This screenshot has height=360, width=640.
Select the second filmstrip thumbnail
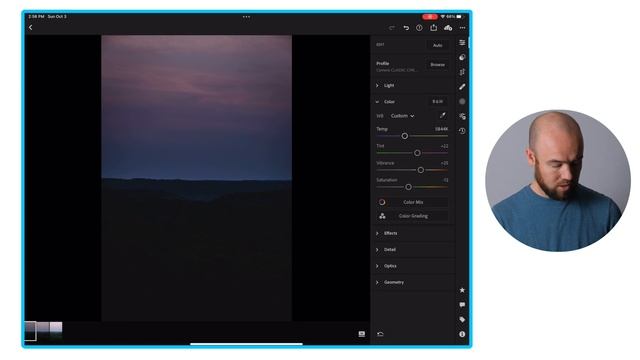pyautogui.click(x=43, y=331)
